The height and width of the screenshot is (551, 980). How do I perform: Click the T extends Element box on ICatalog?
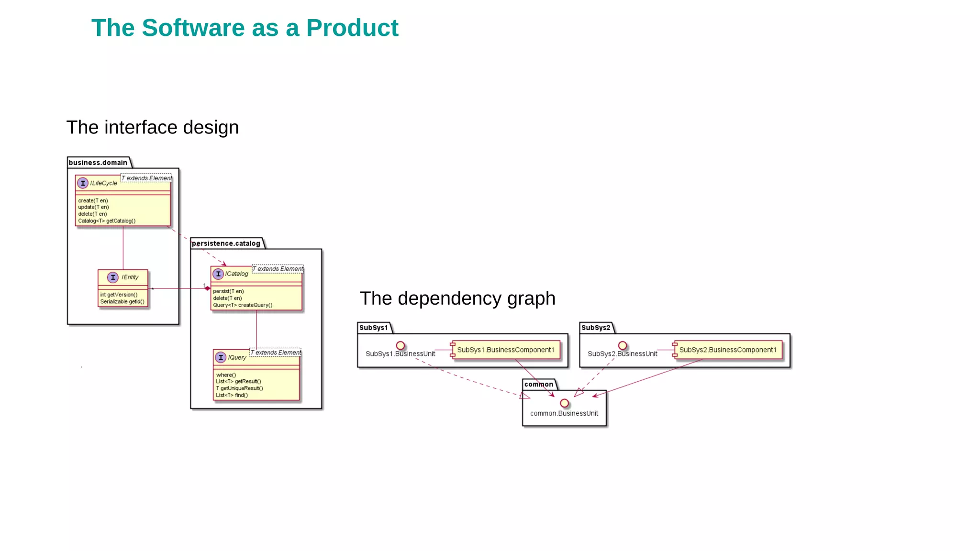[278, 269]
